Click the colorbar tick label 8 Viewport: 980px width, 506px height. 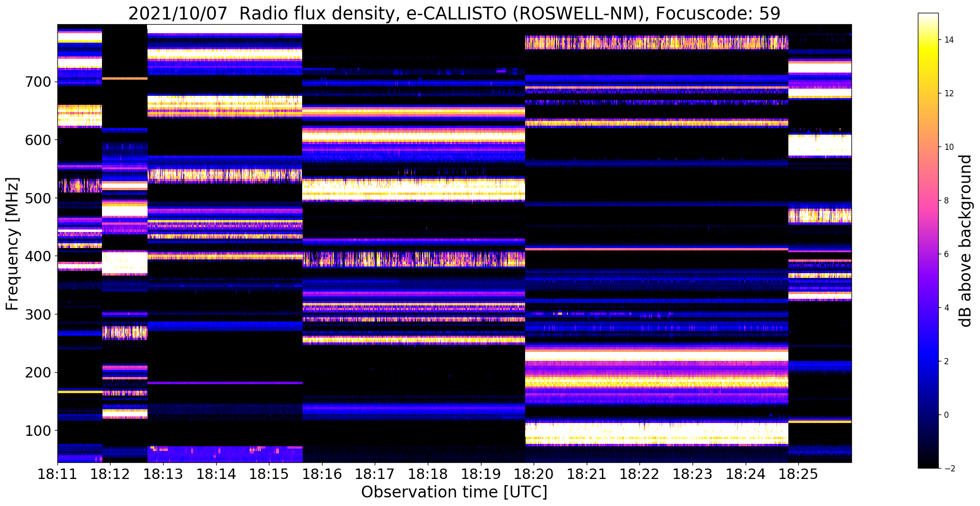pos(947,201)
